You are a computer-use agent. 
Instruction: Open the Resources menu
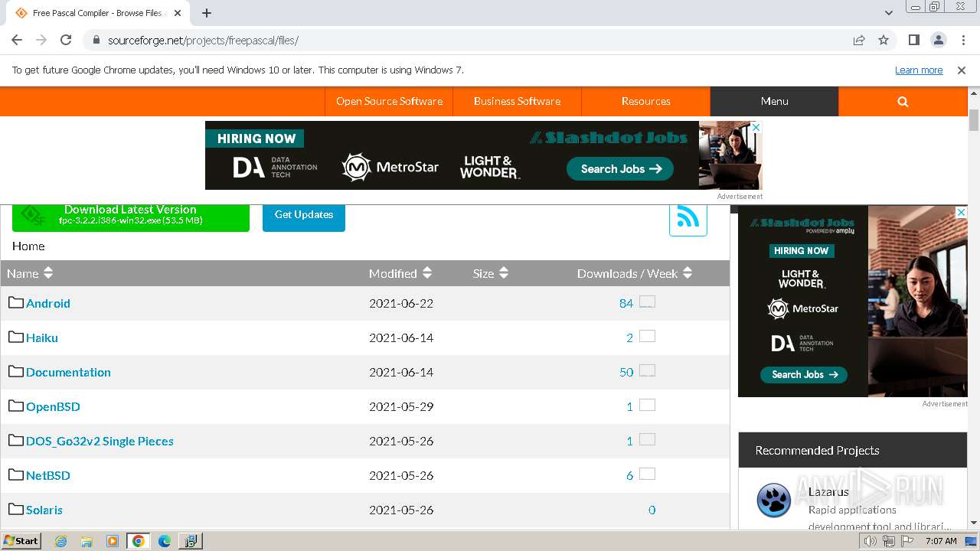645,101
